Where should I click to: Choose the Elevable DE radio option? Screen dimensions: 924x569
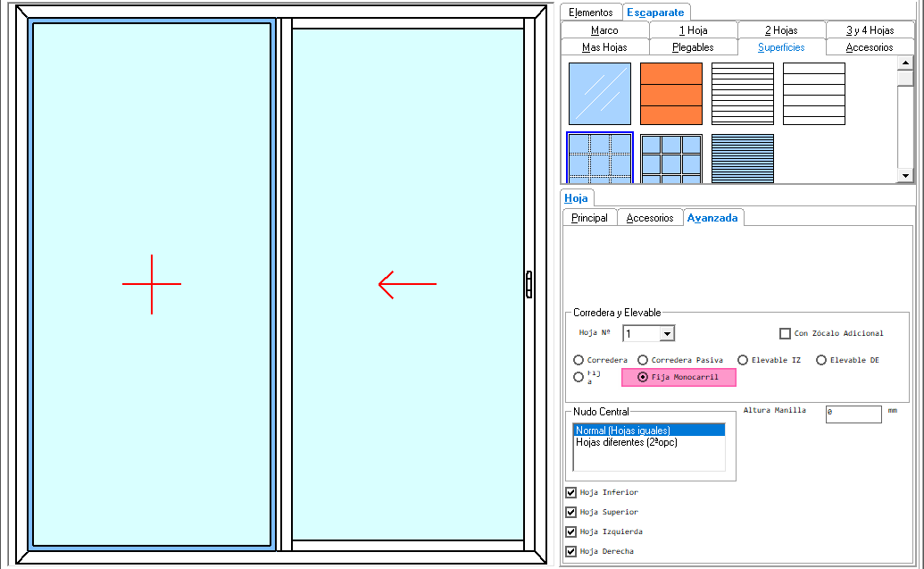pos(821,360)
